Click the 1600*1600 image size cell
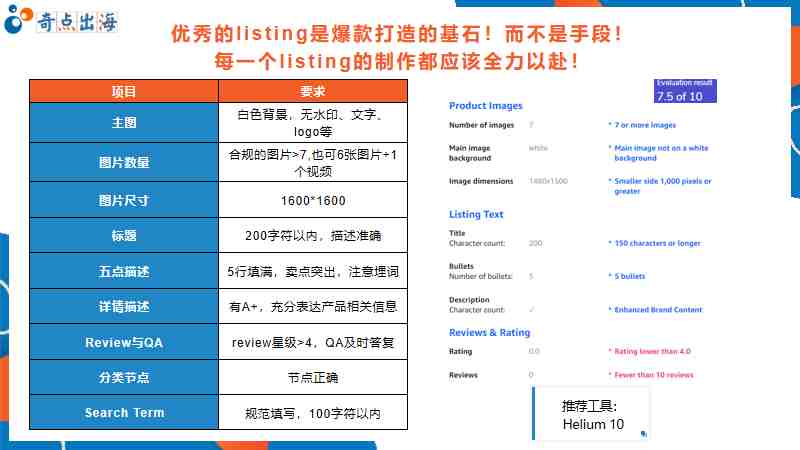 point(313,201)
